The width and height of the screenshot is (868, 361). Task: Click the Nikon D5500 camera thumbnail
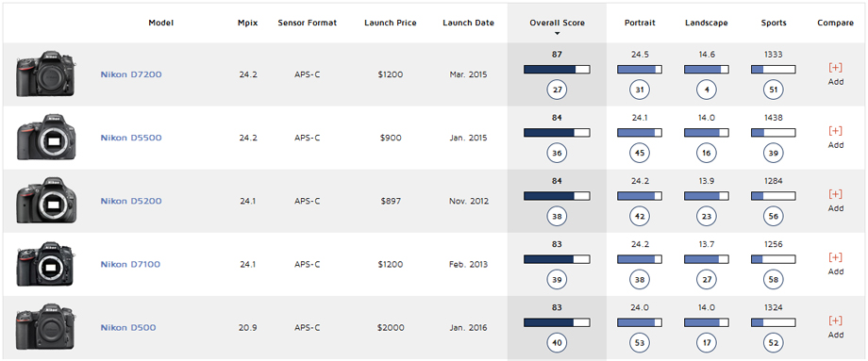coord(46,138)
